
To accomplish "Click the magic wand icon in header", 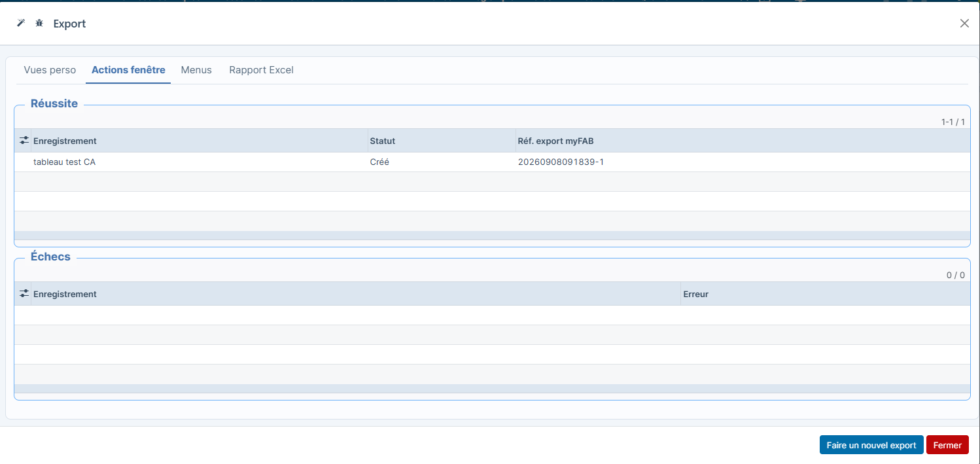I will tap(21, 23).
